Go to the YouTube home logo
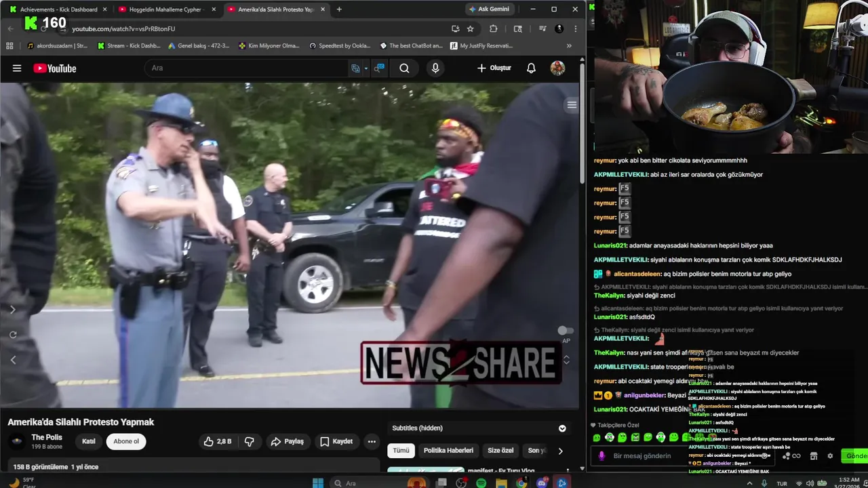868x488 pixels. click(x=54, y=68)
